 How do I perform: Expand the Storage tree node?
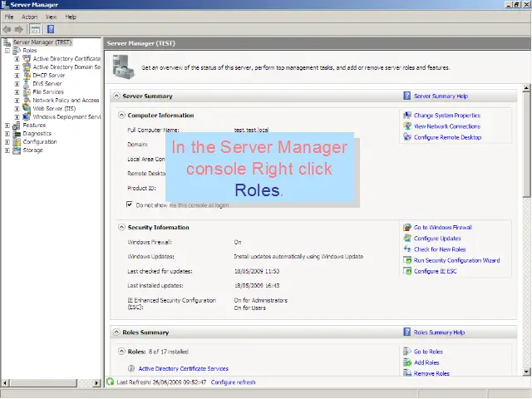(7, 150)
